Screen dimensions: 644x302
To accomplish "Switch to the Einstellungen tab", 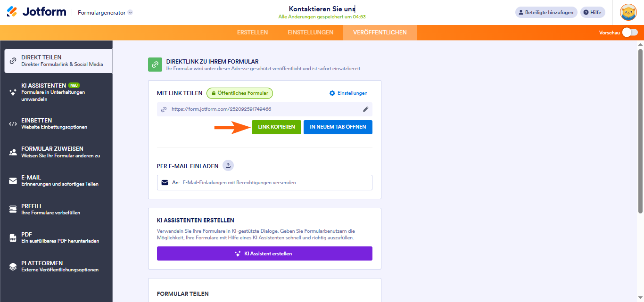I will click(x=310, y=33).
